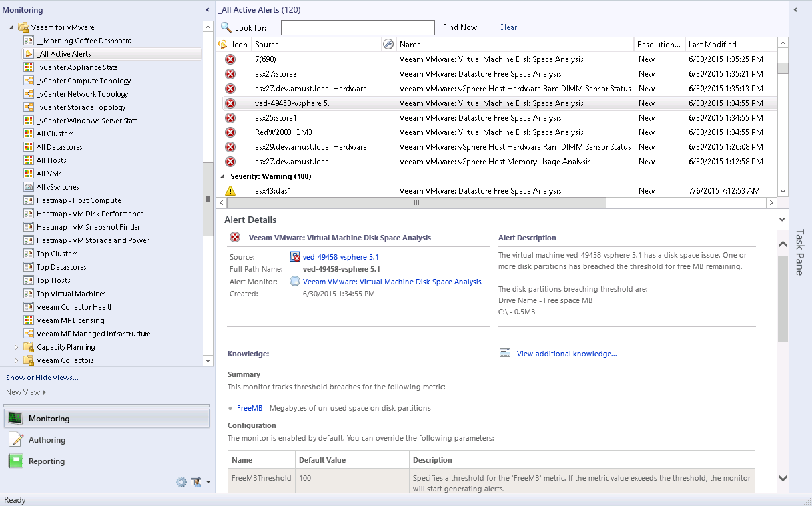Switch to the Reporting workspace

click(107, 461)
